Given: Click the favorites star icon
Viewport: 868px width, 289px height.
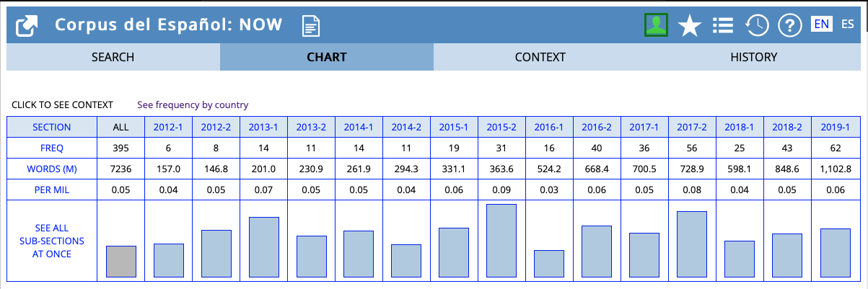Looking at the screenshot, I should point(690,26).
